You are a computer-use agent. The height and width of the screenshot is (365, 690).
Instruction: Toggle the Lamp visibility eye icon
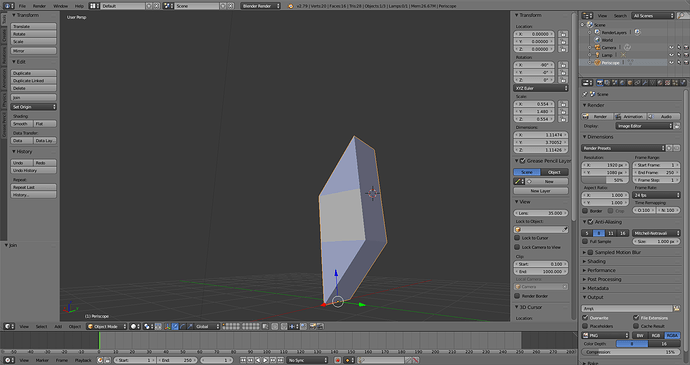pos(671,55)
